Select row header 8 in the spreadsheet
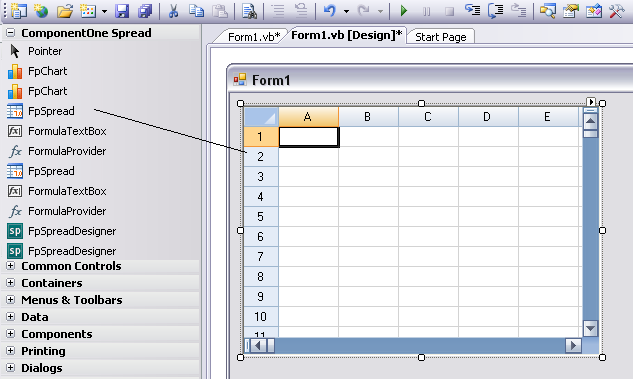This screenshot has width=633, height=379. 261,277
